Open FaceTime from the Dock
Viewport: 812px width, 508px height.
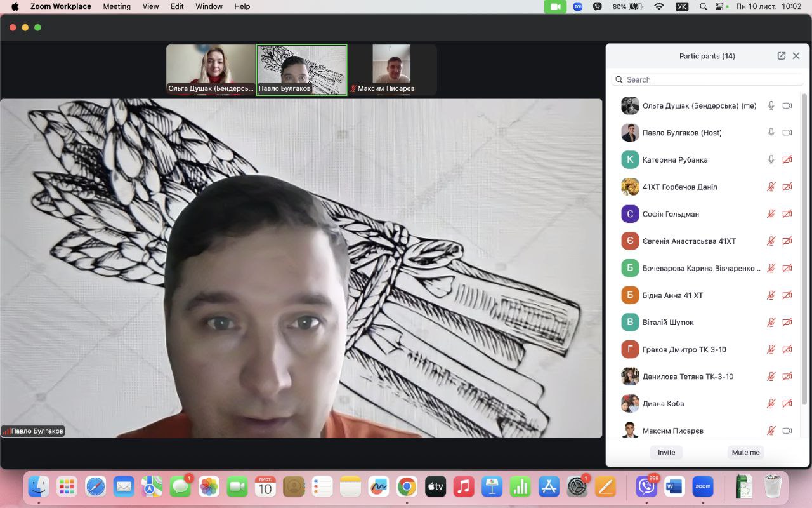pos(237,487)
